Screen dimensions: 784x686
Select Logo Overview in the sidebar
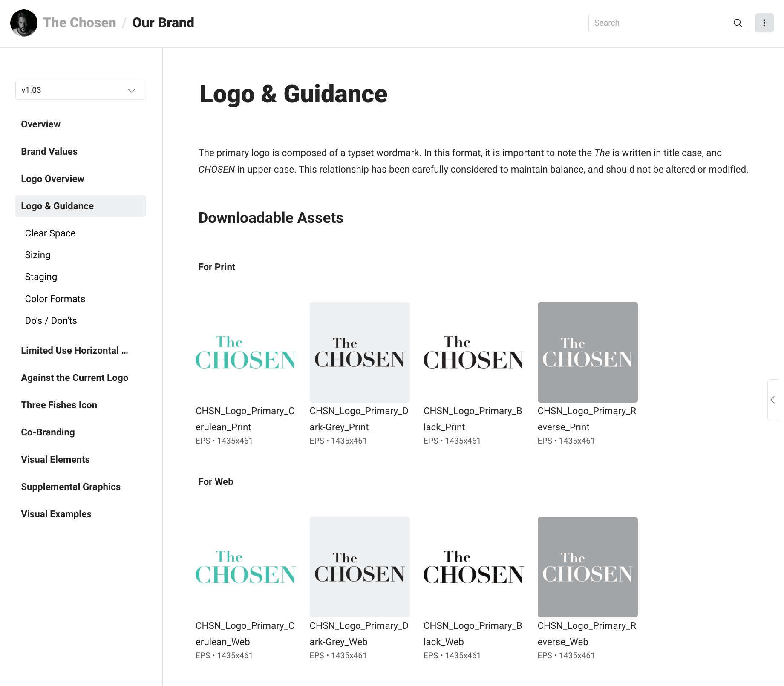pos(52,179)
